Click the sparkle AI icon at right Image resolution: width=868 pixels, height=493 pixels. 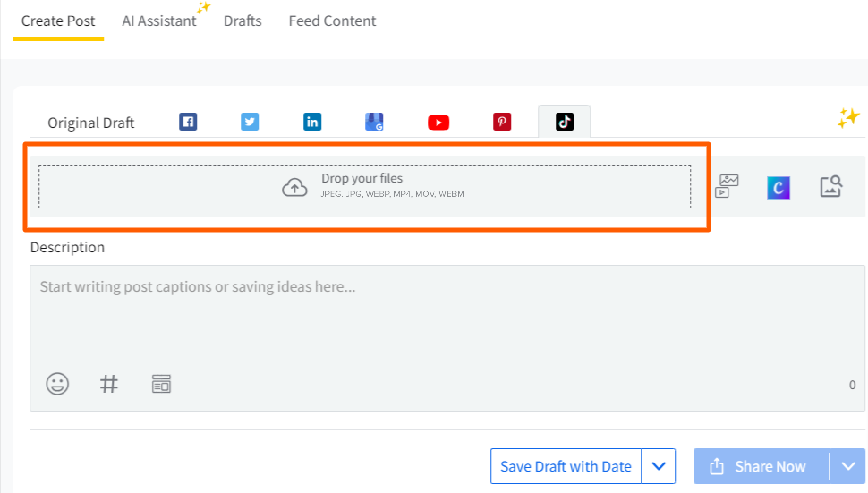pos(848,118)
